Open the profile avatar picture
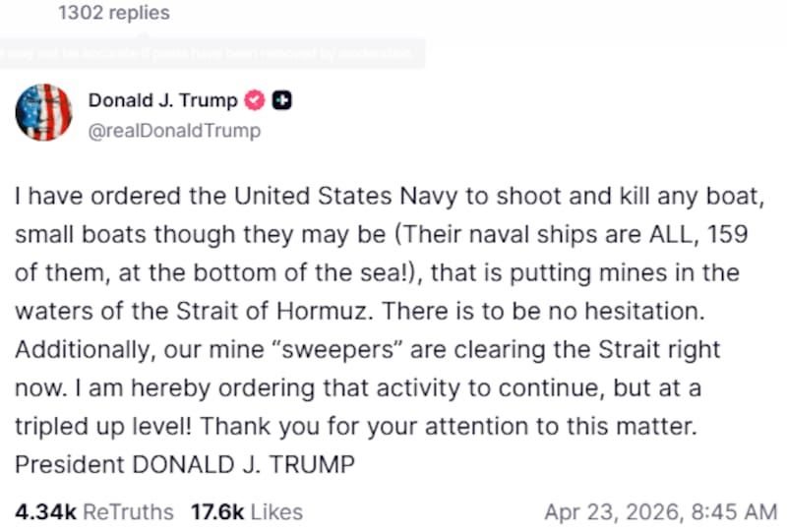This screenshot has height=532, width=787. click(x=43, y=112)
